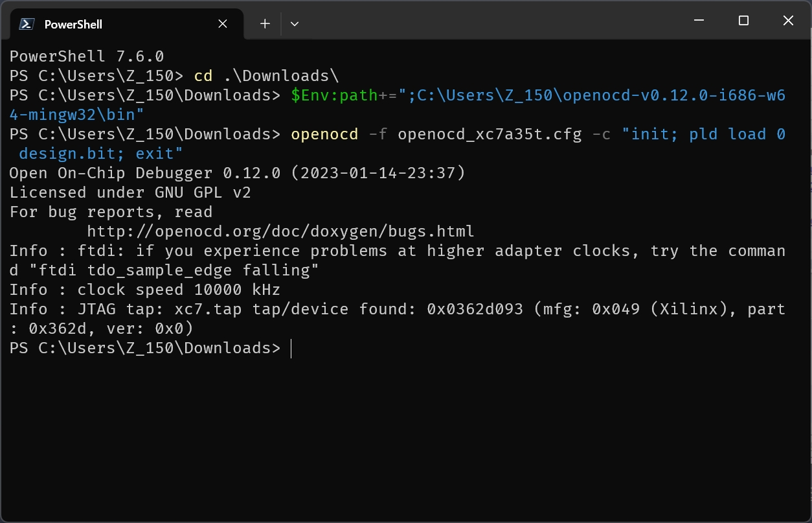Screen dimensions: 812x523
Task: Click '4-mingw32\bin"' path continuation text
Action: tap(77, 115)
